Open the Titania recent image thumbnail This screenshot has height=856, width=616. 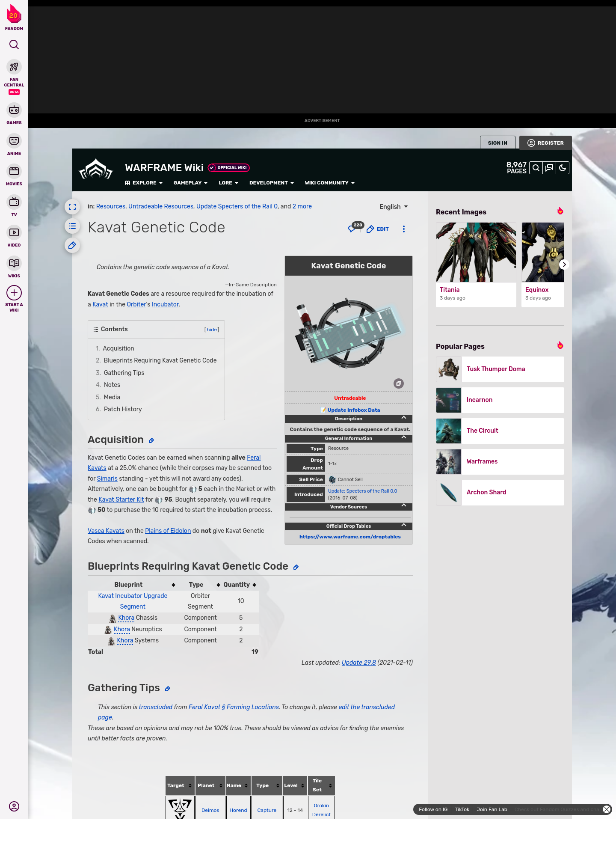(476, 252)
